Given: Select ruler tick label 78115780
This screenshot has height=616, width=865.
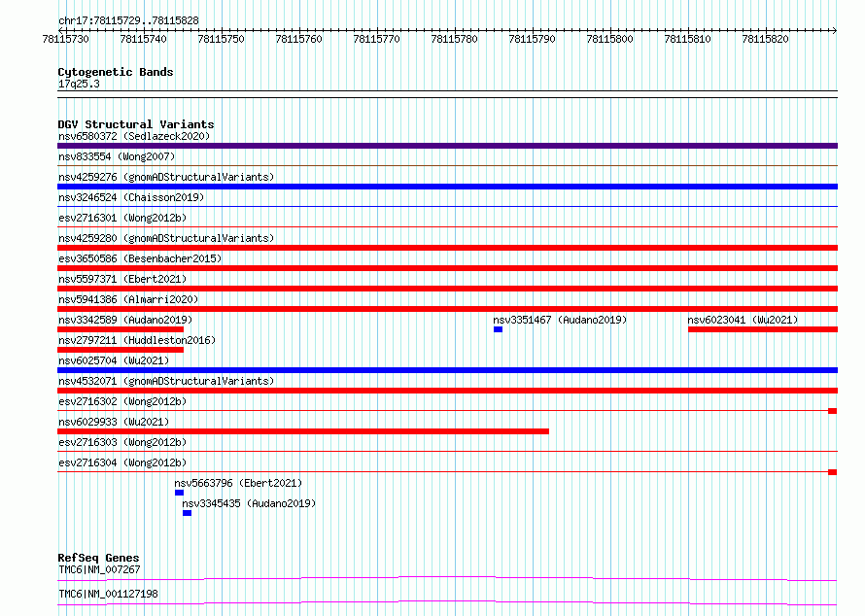Looking at the screenshot, I should pos(454,39).
